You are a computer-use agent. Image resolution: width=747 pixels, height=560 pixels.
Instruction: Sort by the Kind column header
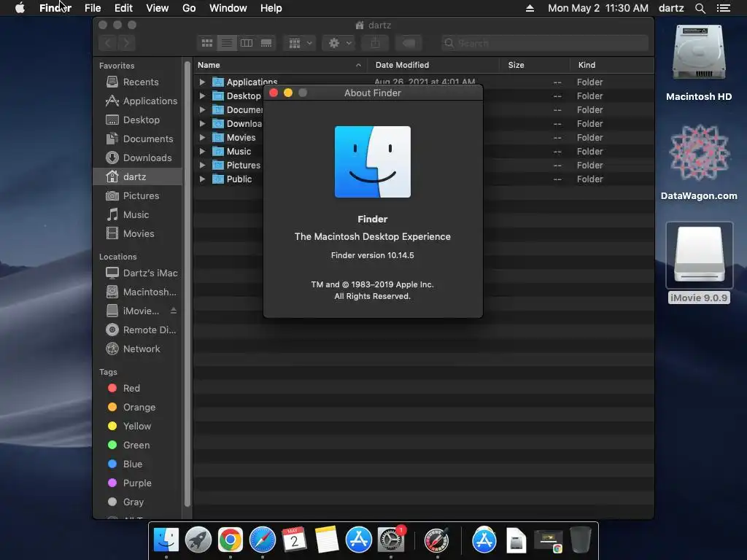tap(612, 65)
